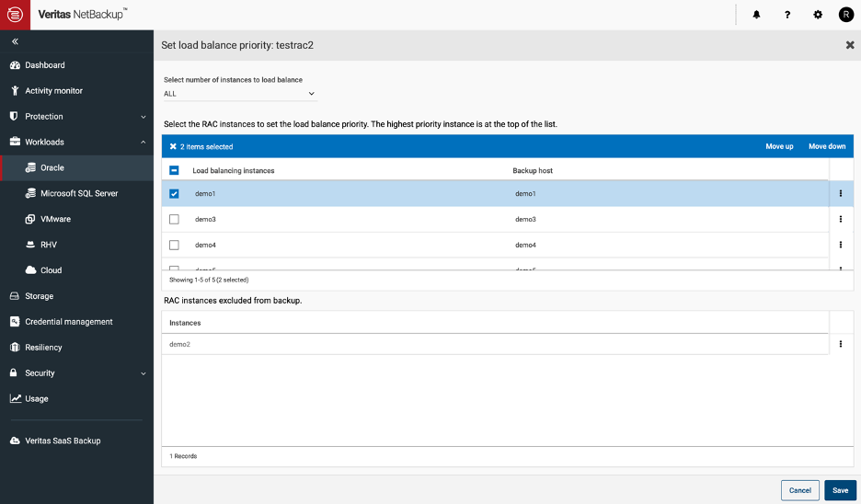Click the Storage drive icon

(15, 296)
